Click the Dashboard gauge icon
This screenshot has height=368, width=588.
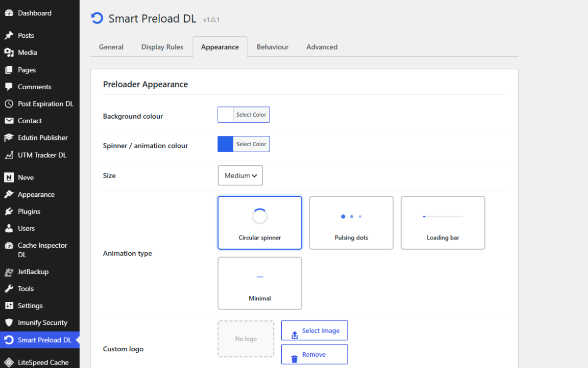pyautogui.click(x=9, y=13)
